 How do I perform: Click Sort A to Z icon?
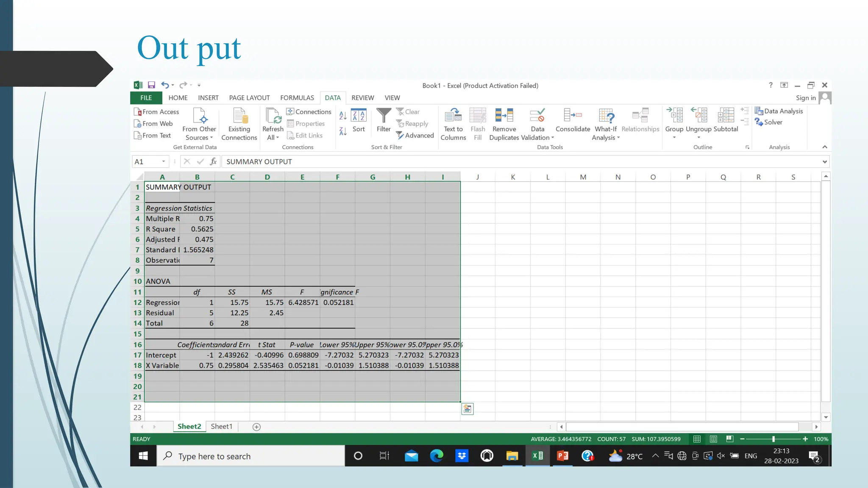[343, 115]
